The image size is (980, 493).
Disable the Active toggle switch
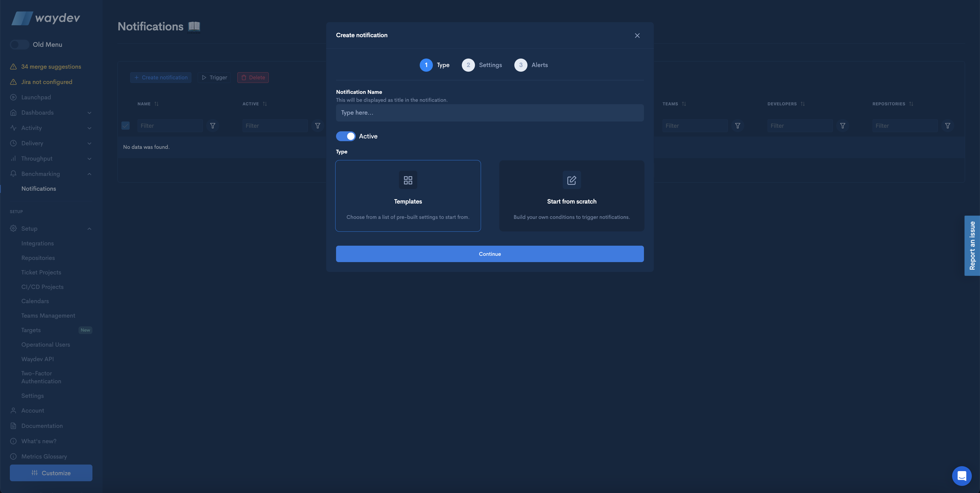pyautogui.click(x=345, y=136)
